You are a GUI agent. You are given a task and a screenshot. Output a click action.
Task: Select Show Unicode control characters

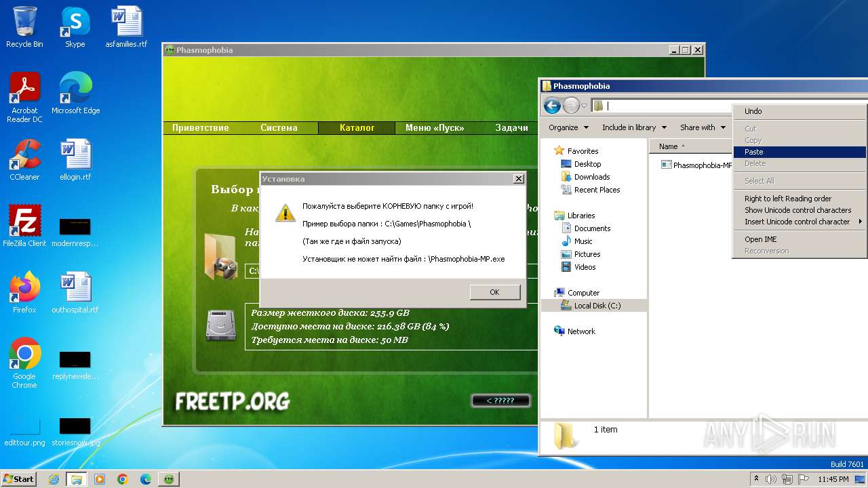[800, 210]
